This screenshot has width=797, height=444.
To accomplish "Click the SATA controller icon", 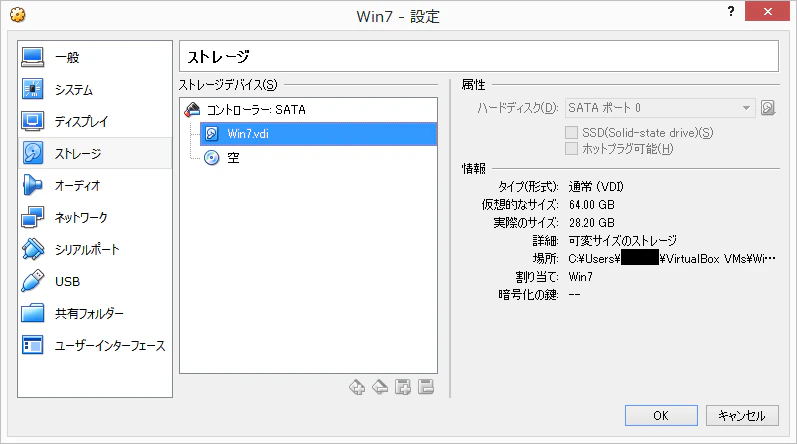I will click(x=192, y=109).
